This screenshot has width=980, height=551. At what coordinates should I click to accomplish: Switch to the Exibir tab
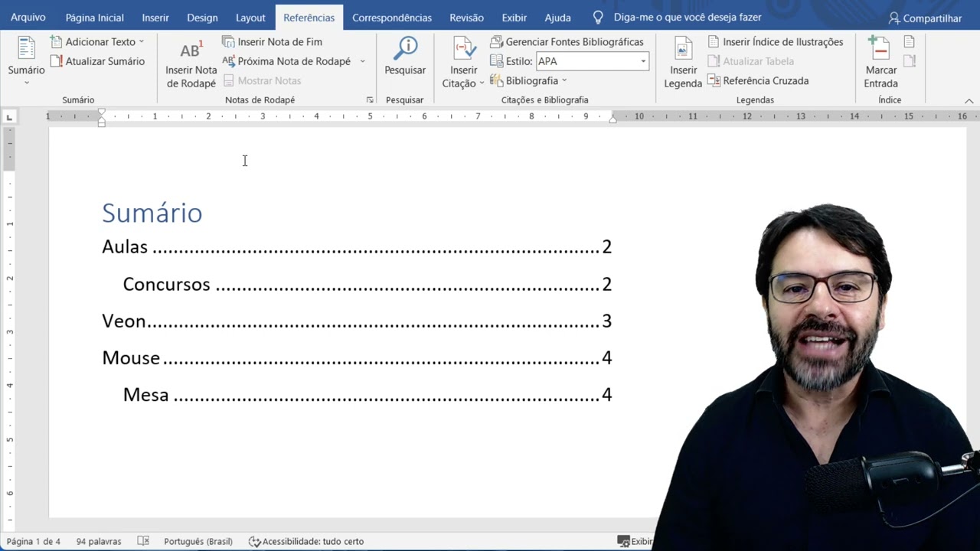point(514,18)
